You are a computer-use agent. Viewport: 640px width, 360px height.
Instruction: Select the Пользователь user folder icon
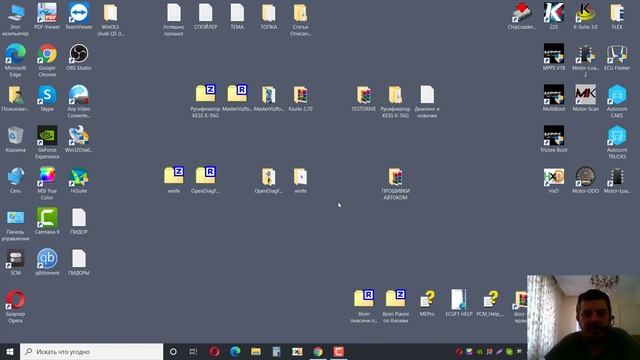[16, 95]
